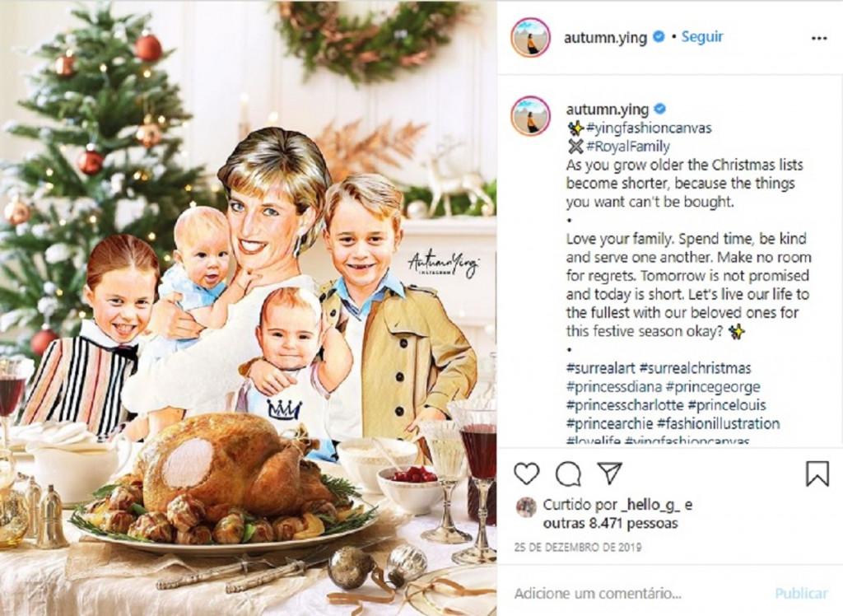Like the post with the heart icon
This screenshot has height=616, width=843.
click(x=526, y=474)
